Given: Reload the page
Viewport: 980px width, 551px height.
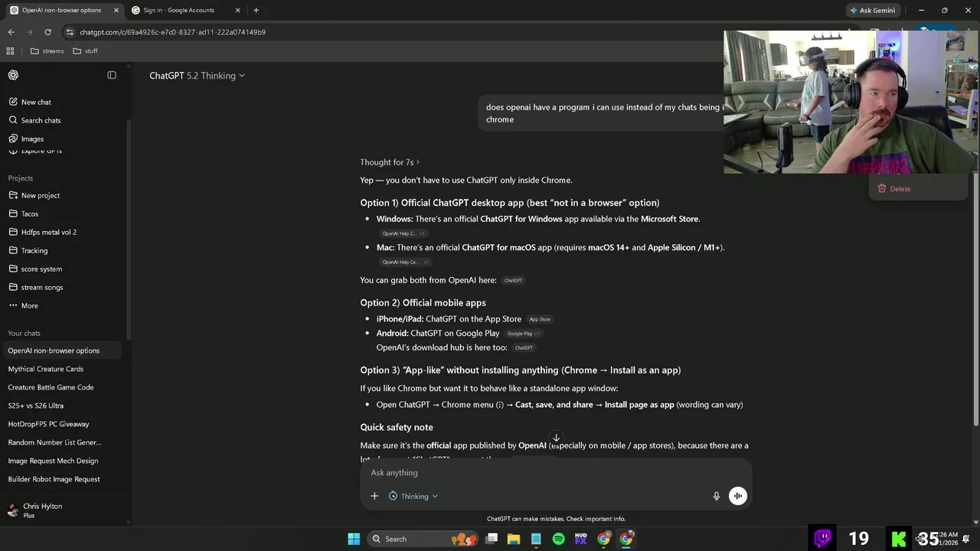Looking at the screenshot, I should [x=47, y=32].
